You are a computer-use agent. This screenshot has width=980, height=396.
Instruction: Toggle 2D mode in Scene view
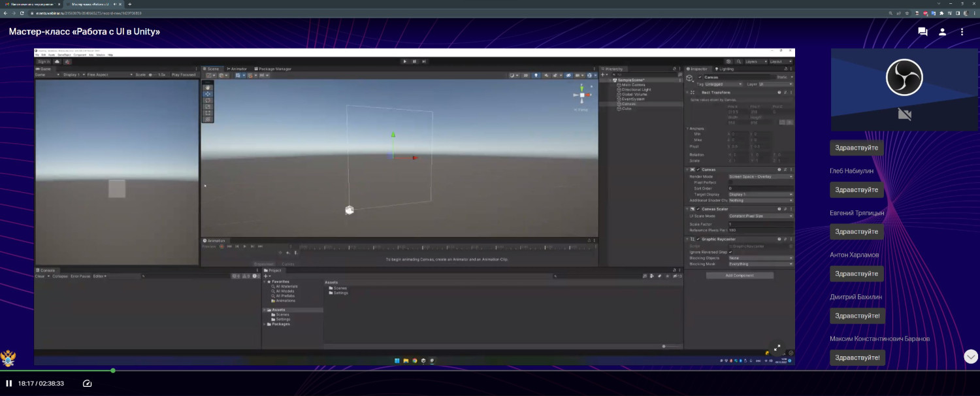click(x=526, y=75)
